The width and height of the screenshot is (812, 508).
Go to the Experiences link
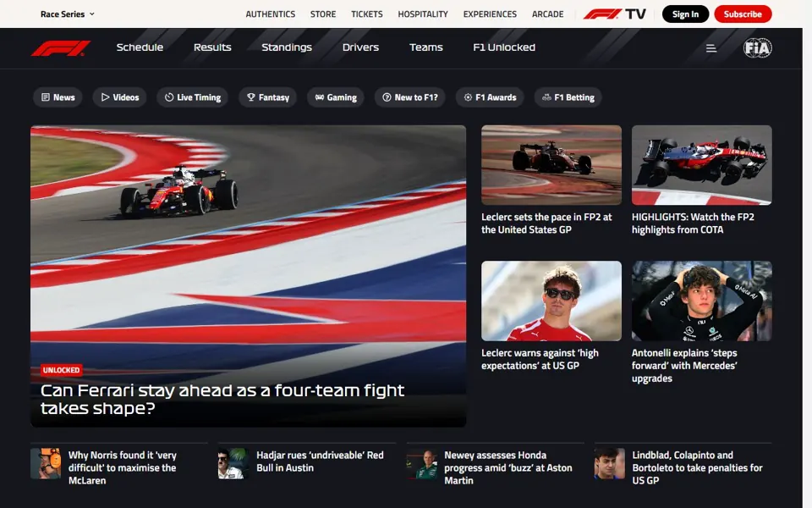[490, 14]
